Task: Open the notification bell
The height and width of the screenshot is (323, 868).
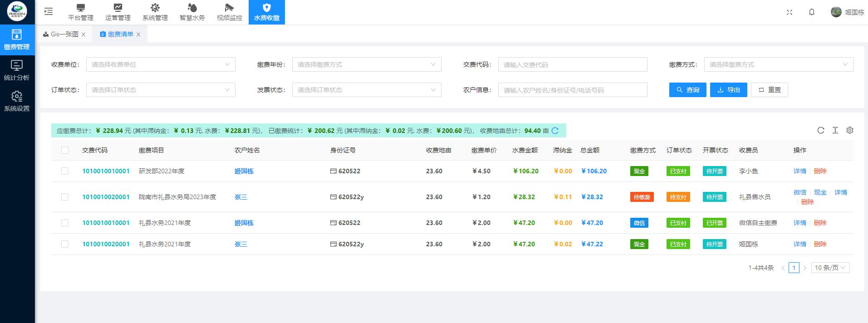Action: (x=812, y=12)
